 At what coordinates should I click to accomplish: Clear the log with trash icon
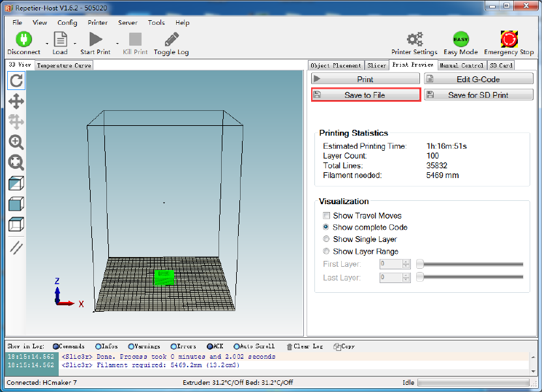[x=290, y=347]
